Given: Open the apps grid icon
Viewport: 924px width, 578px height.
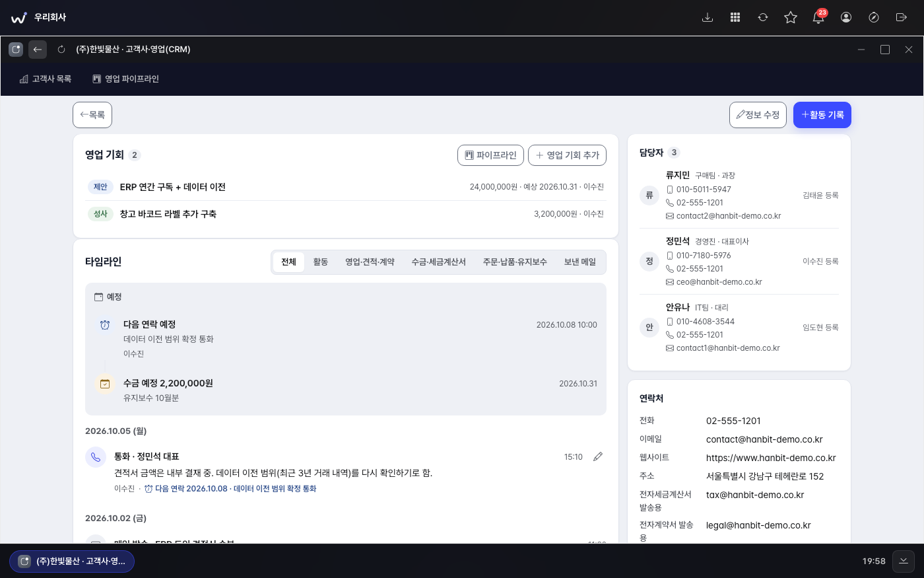Looking at the screenshot, I should pyautogui.click(x=735, y=17).
